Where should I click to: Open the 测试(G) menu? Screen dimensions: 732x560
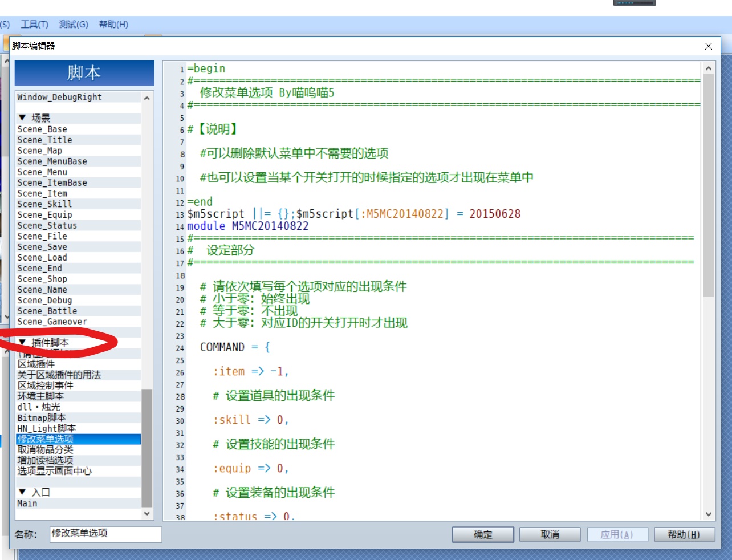pos(74,24)
